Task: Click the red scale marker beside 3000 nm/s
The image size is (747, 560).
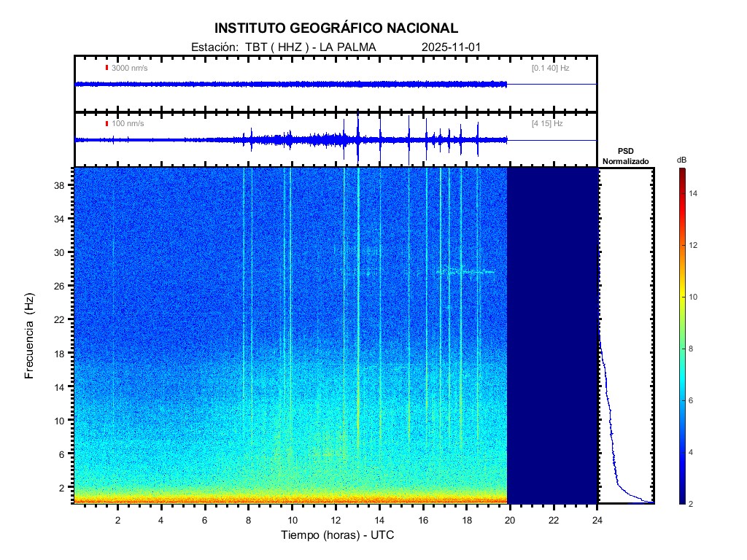Action: pos(107,68)
